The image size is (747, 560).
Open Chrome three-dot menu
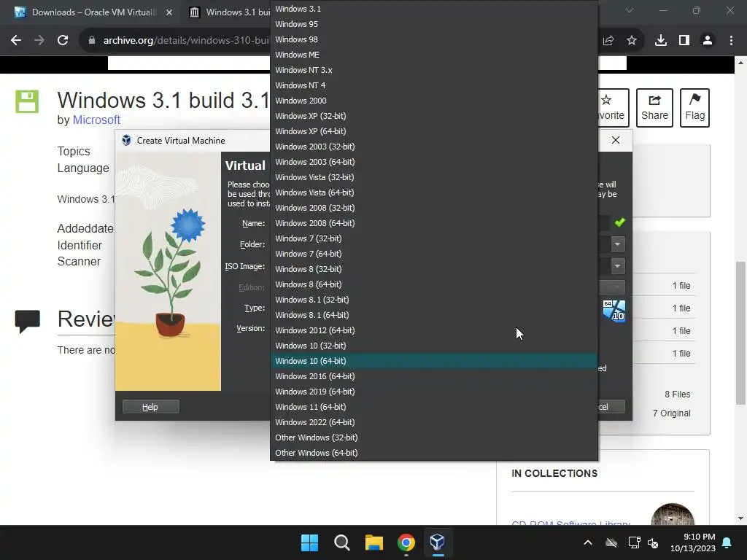point(731,41)
